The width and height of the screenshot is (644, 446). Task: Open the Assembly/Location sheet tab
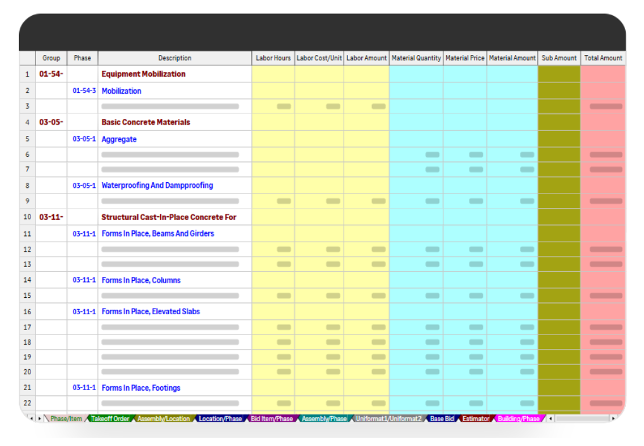coord(164,418)
